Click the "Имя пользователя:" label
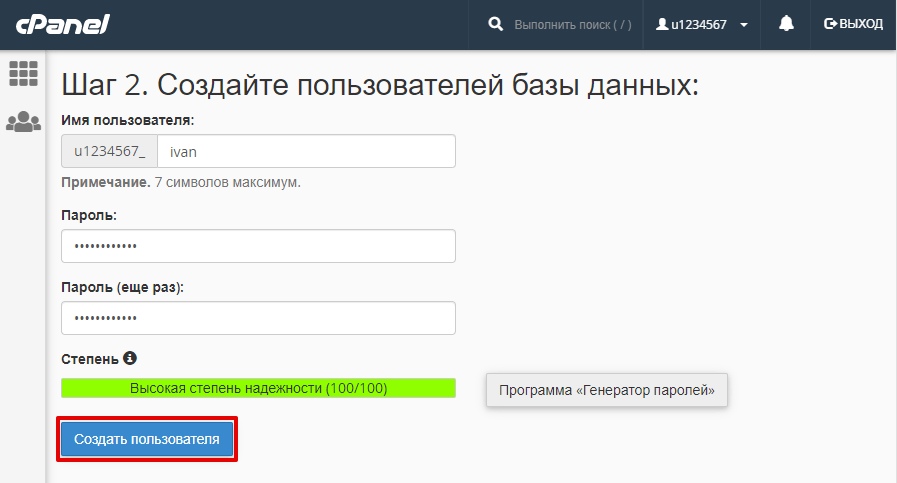Viewport: 897px width, 483px height. pyautogui.click(x=128, y=120)
